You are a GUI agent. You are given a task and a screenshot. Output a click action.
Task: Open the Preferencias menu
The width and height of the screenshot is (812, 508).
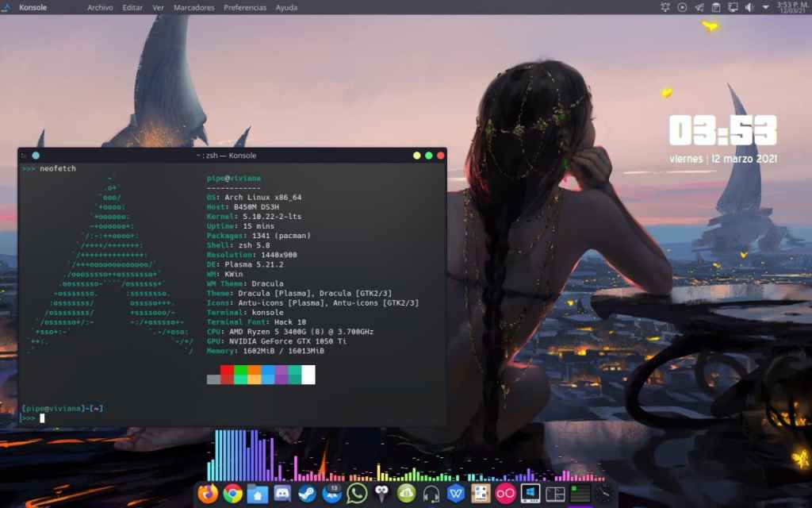(x=245, y=7)
